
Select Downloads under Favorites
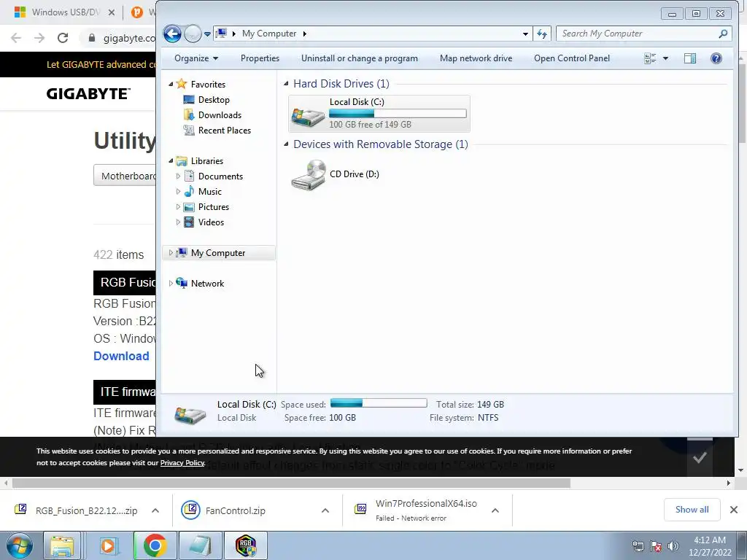[220, 114]
